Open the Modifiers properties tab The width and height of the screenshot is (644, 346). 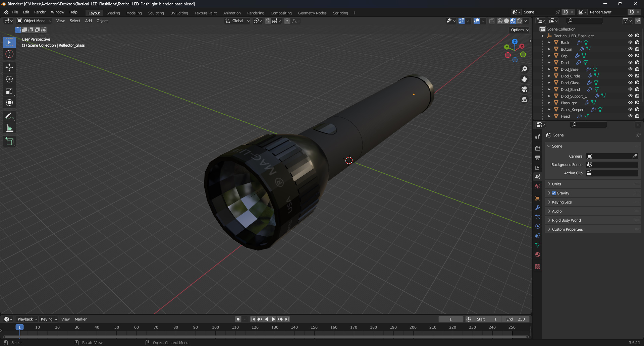(538, 208)
